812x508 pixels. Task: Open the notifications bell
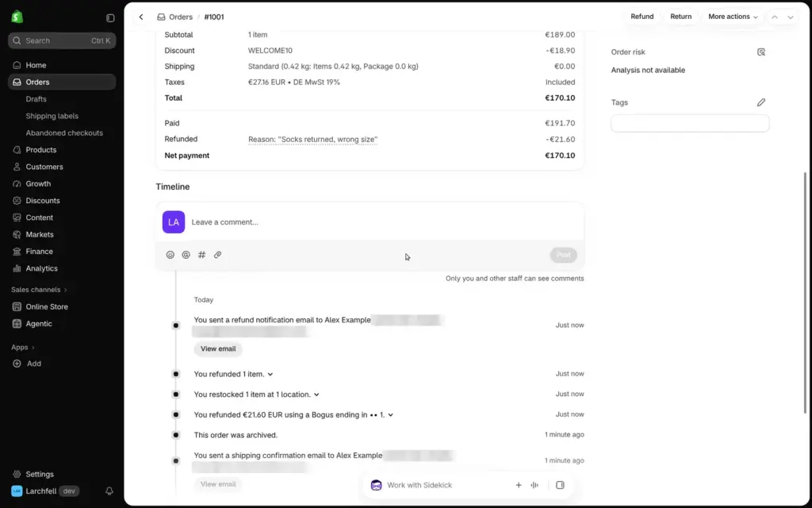point(109,491)
